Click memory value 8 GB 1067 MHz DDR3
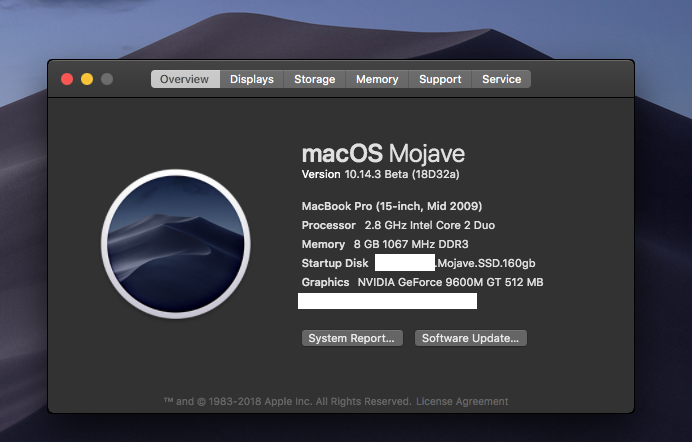 (411, 244)
